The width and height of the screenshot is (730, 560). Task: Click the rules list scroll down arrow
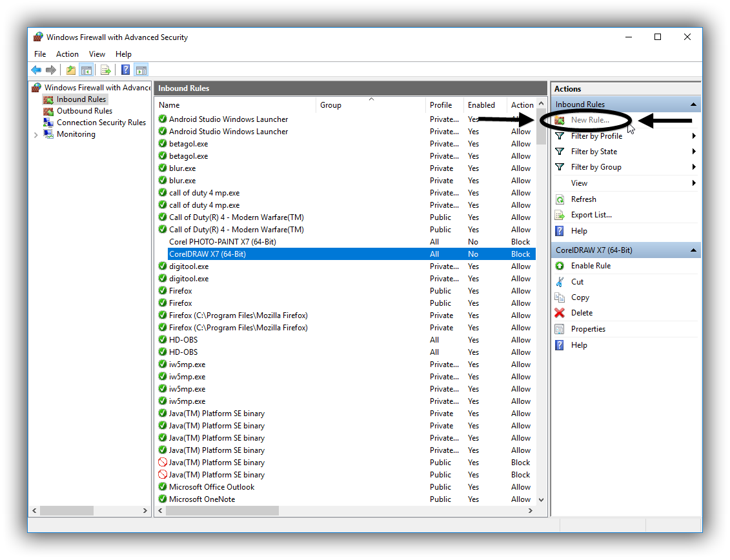click(541, 499)
